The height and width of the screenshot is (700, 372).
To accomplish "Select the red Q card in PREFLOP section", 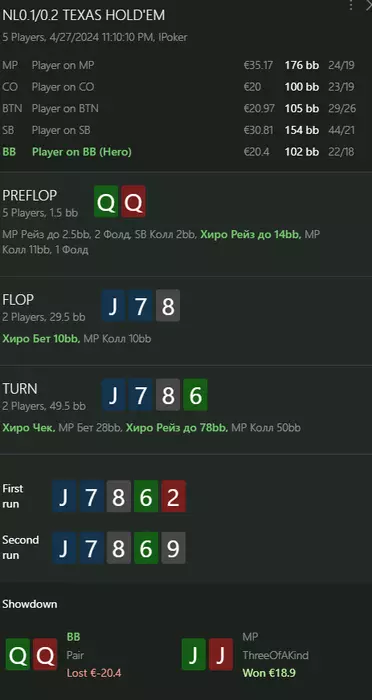I will 133,202.
